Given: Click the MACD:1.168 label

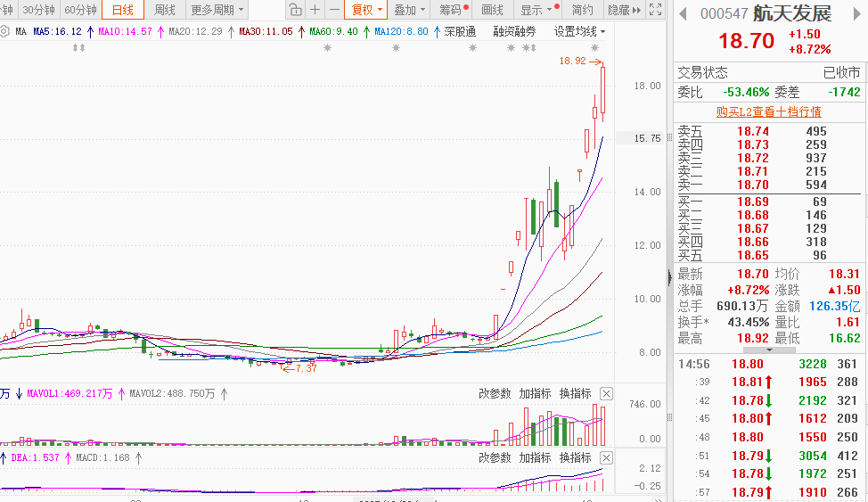Looking at the screenshot, I should coord(102,457).
